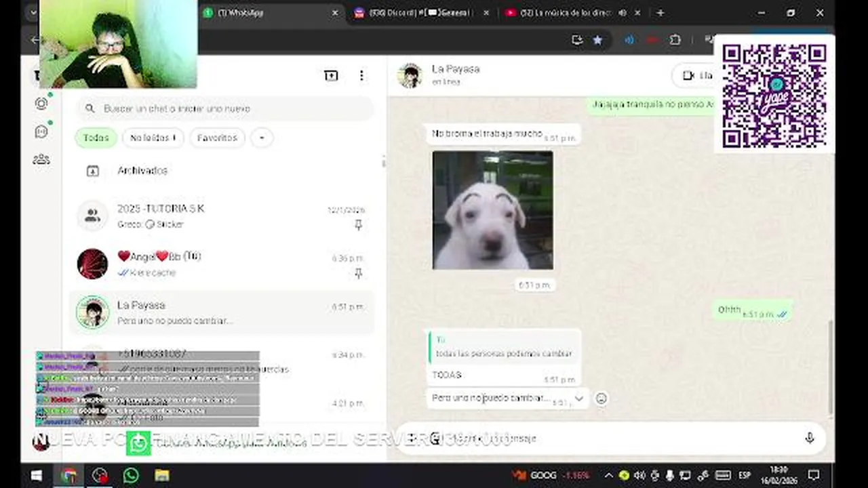
Task: Open the notification center in the taskbar
Action: tap(814, 475)
